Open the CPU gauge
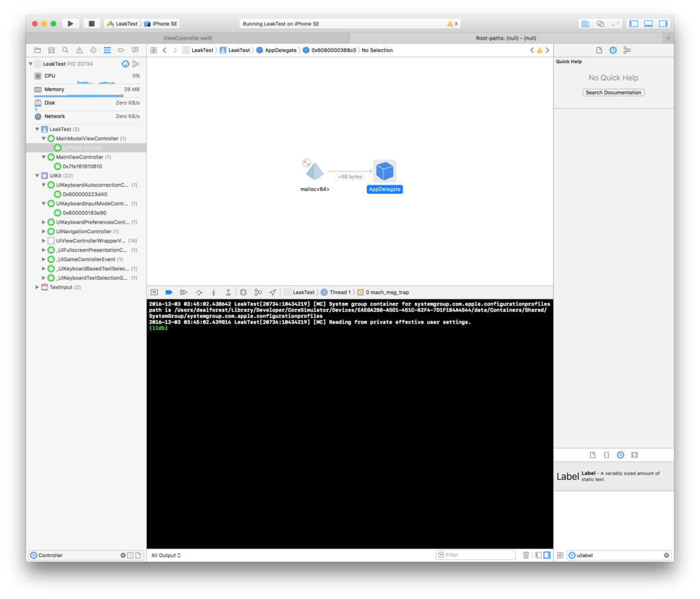The width and height of the screenshot is (700, 599). [87, 77]
